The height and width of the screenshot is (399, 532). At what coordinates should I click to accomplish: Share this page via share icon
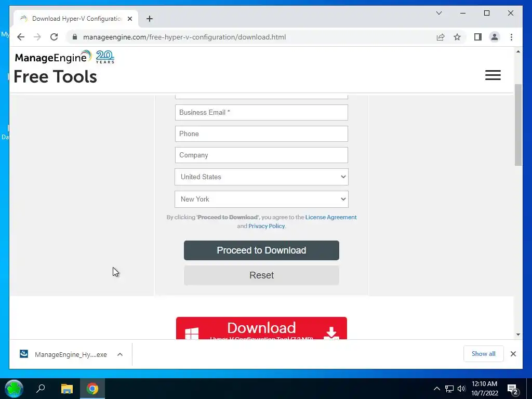coord(441,37)
